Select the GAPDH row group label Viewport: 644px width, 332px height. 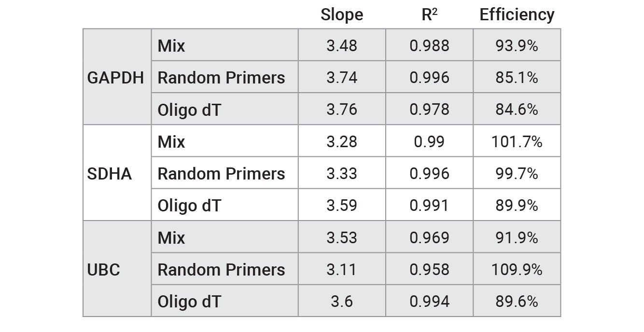pyautogui.click(x=115, y=77)
